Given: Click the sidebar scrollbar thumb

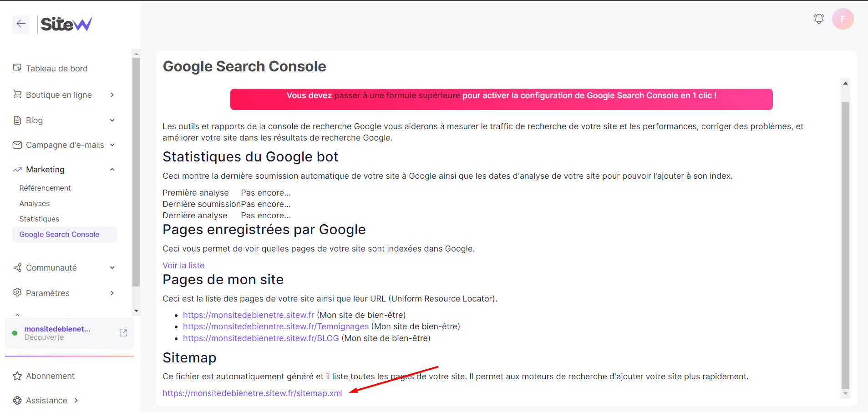Looking at the screenshot, I should [x=136, y=172].
